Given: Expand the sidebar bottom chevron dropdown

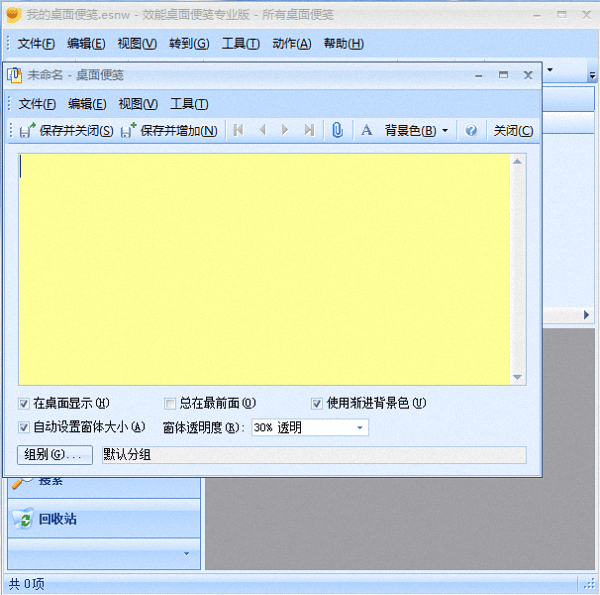Looking at the screenshot, I should [x=186, y=554].
